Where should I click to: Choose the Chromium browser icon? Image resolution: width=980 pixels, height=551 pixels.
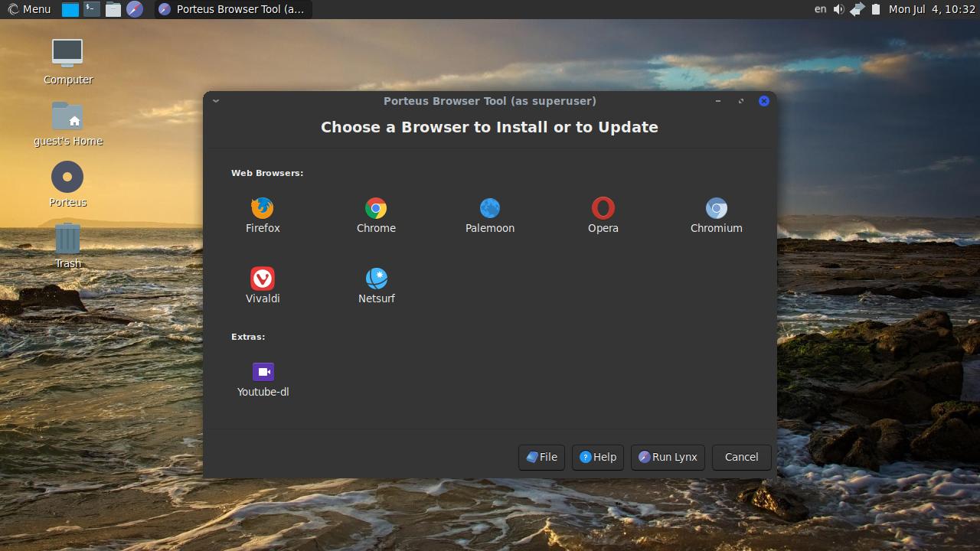pos(717,208)
